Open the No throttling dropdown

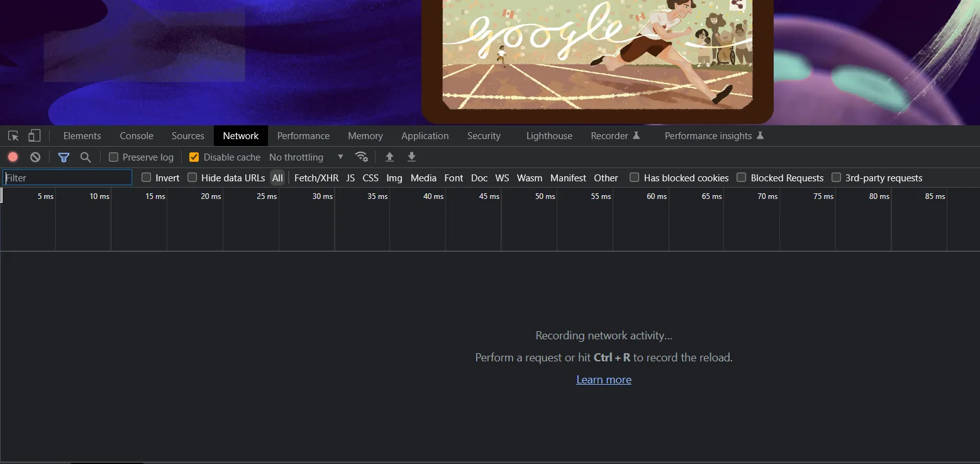306,157
